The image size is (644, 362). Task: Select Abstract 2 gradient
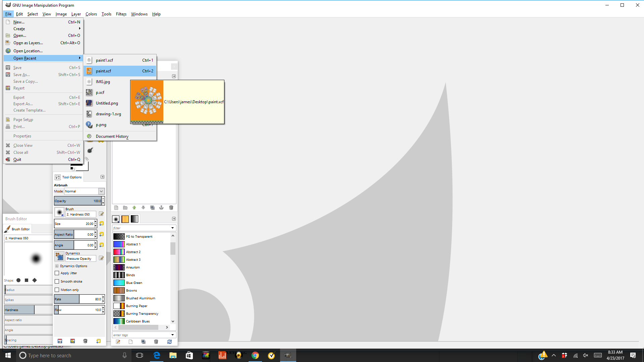[141, 252]
